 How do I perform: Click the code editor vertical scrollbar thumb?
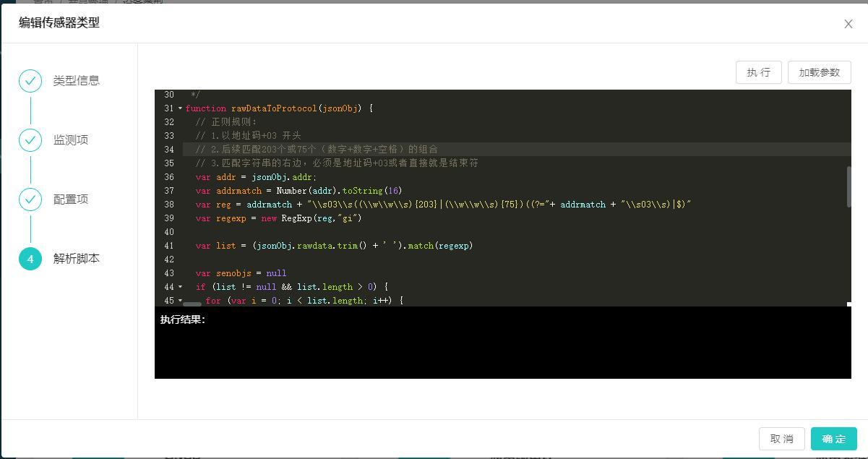tap(848, 186)
